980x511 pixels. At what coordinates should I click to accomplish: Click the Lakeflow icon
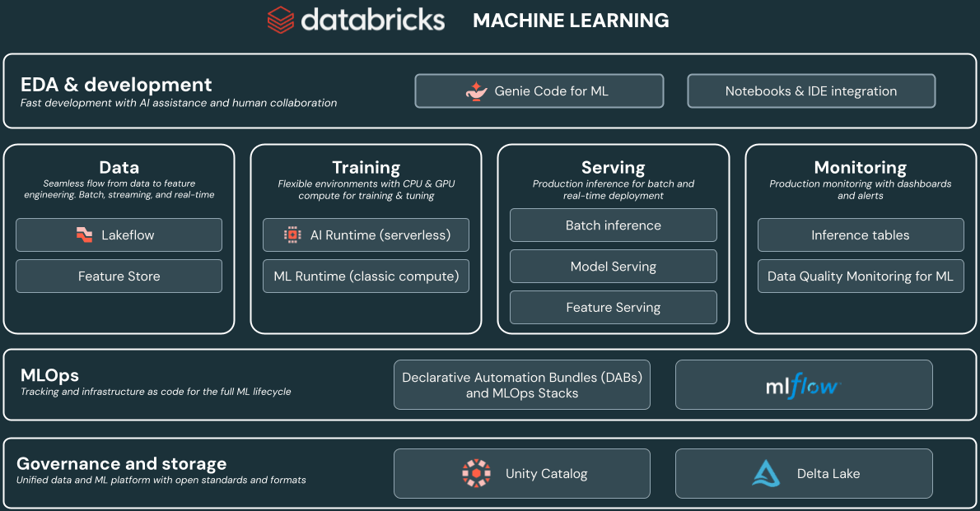click(84, 235)
